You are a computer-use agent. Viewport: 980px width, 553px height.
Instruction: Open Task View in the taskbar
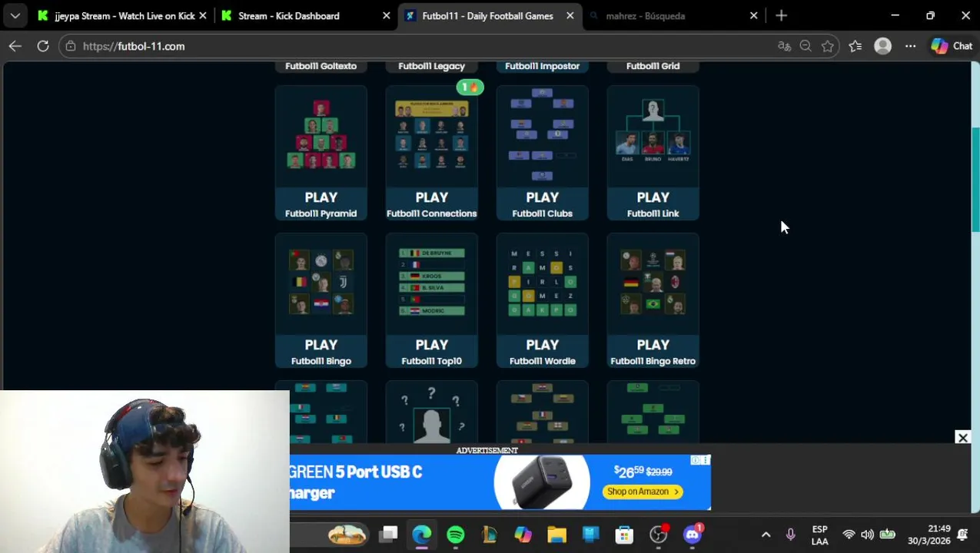(389, 535)
